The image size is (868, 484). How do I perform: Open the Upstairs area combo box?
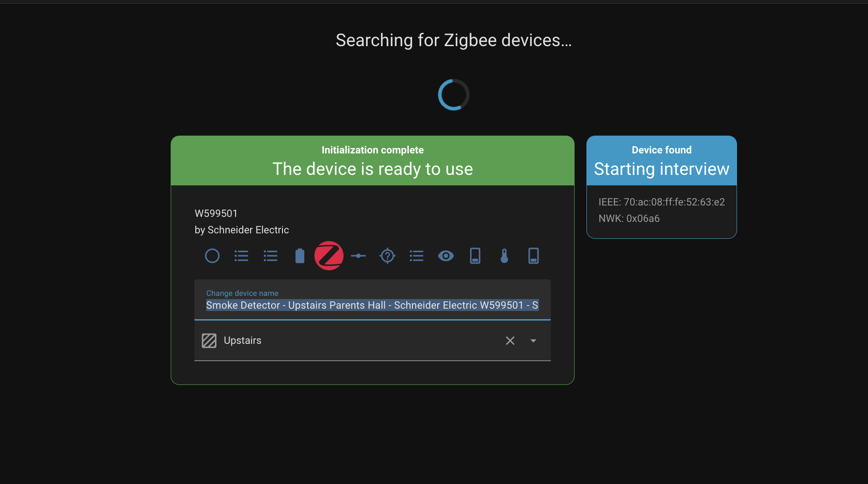coord(356,341)
